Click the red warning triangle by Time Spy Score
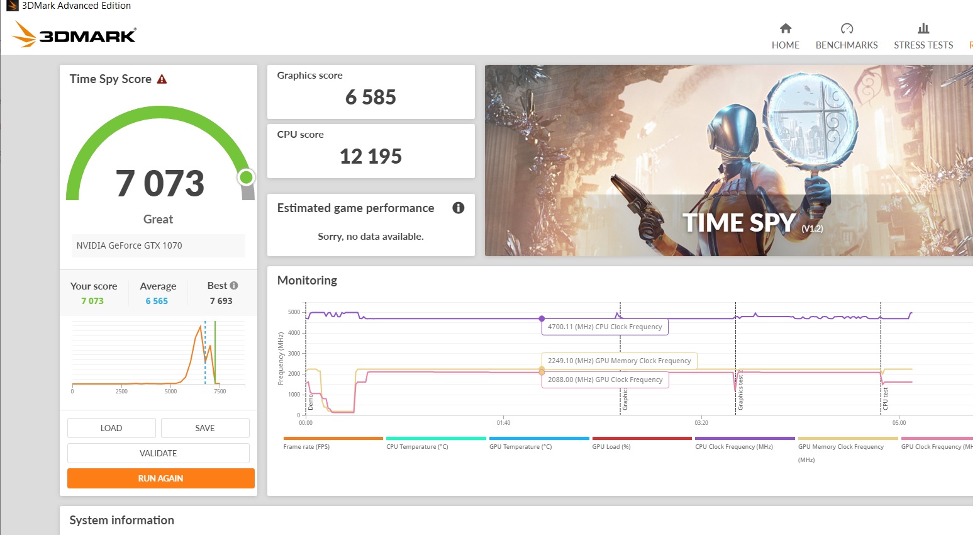Screen dimensions: 980x535 [162, 79]
